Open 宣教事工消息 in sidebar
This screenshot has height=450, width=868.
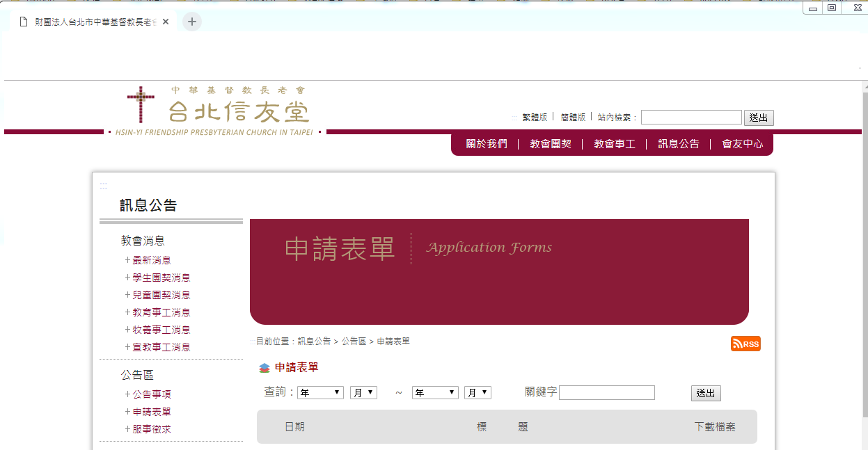coord(161,347)
